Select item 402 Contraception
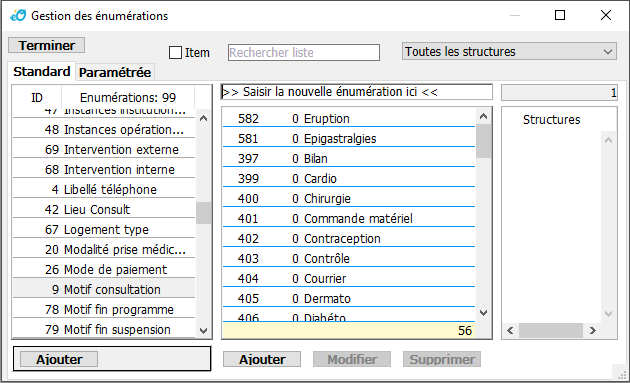 point(349,238)
